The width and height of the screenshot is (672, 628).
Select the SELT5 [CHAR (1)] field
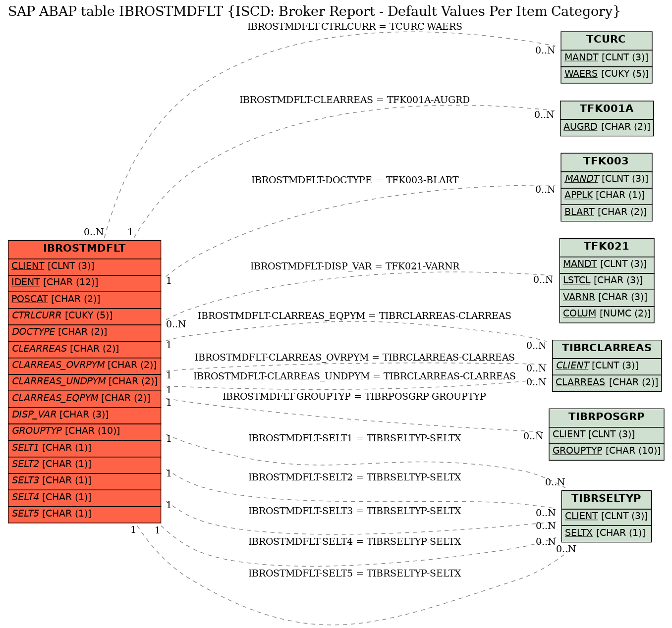pos(85,514)
